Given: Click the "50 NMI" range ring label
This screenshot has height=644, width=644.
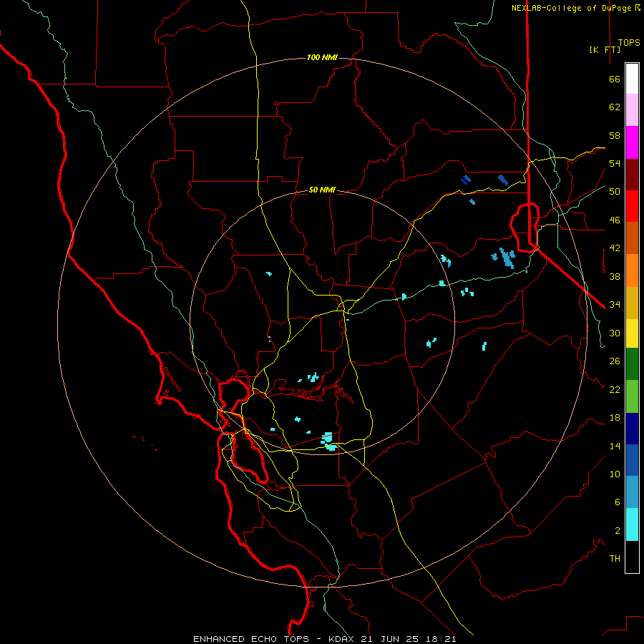Looking at the screenshot, I should click(322, 190).
